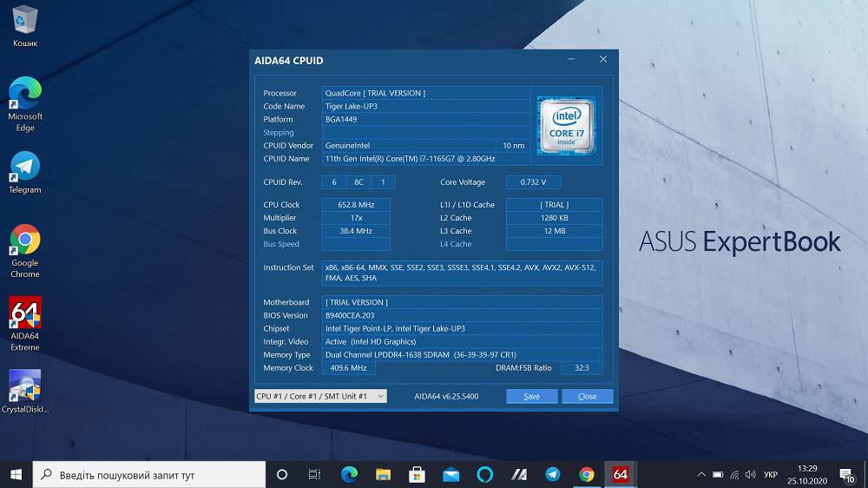Screen dimensions: 868x488
Task: Open Google Chrome desktop shortcut
Action: (x=25, y=251)
